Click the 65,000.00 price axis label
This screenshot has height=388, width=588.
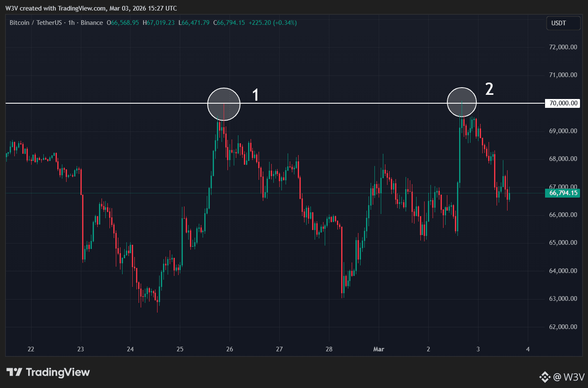pyautogui.click(x=563, y=243)
